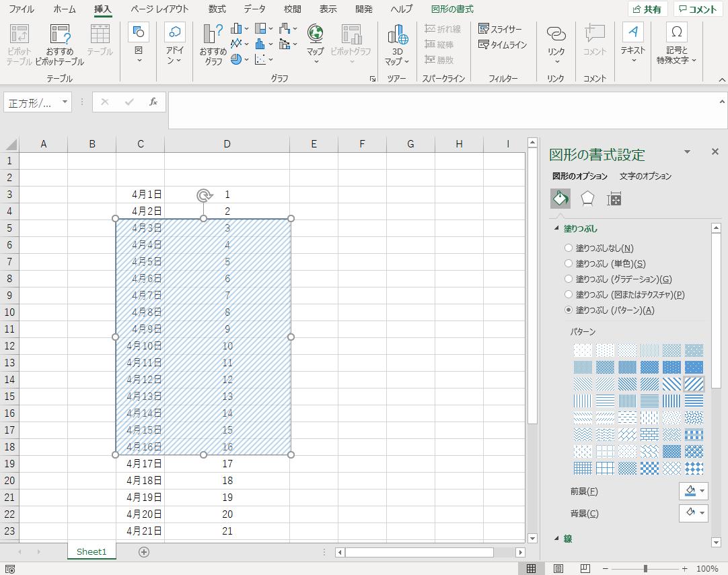Select the 塗りつぶしと線 icon in the format pane
The height and width of the screenshot is (575, 728).
click(560, 199)
